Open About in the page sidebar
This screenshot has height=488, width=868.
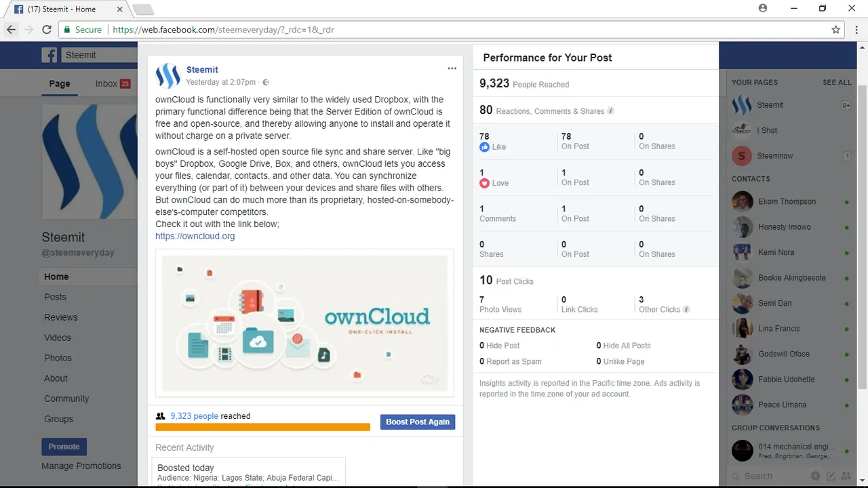click(56, 378)
